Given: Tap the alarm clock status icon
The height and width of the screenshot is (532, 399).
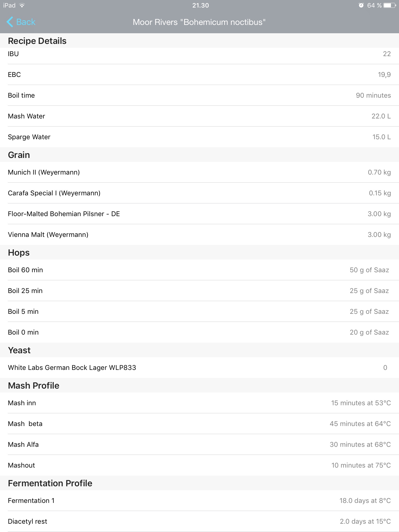Looking at the screenshot, I should [x=361, y=5].
